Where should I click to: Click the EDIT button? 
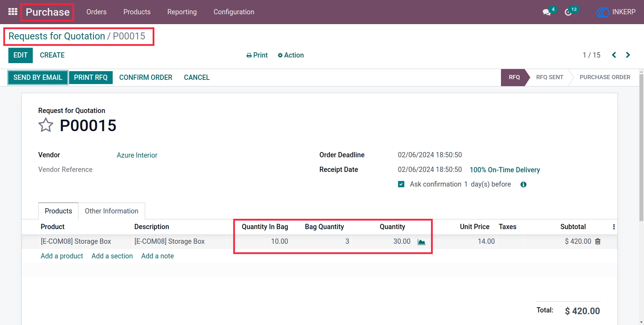click(x=21, y=55)
